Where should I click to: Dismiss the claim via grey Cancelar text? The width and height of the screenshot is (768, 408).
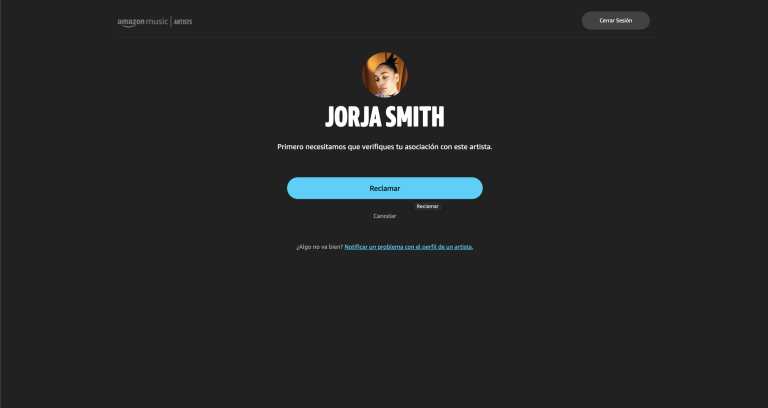[x=384, y=216]
